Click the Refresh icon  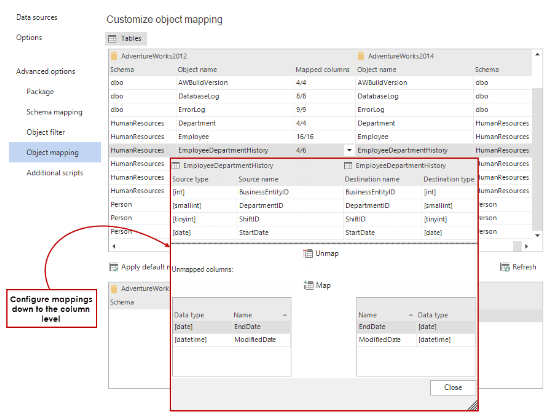click(505, 267)
